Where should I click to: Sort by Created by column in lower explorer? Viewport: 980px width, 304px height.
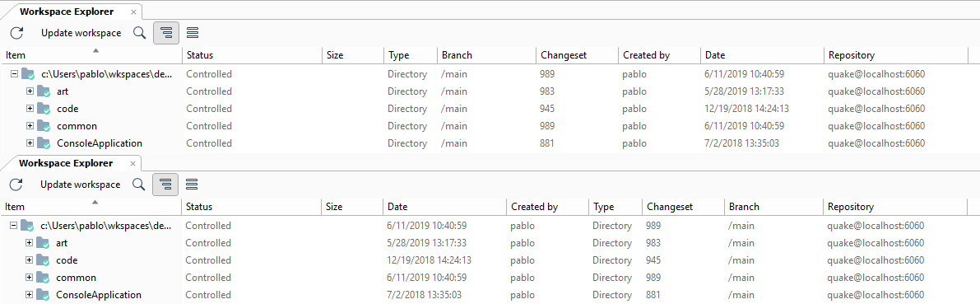(547, 207)
